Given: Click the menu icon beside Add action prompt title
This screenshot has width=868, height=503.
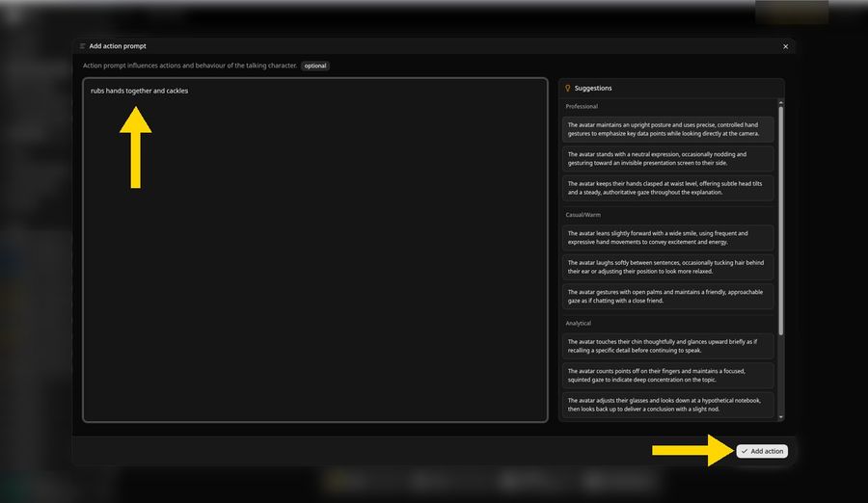Looking at the screenshot, I should click(83, 46).
